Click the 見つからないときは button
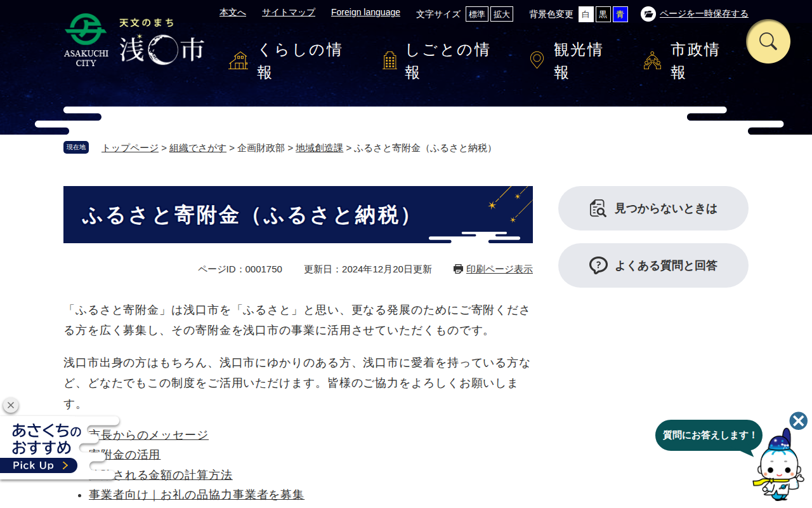Screen dimensions: 812x508 [x=653, y=208]
